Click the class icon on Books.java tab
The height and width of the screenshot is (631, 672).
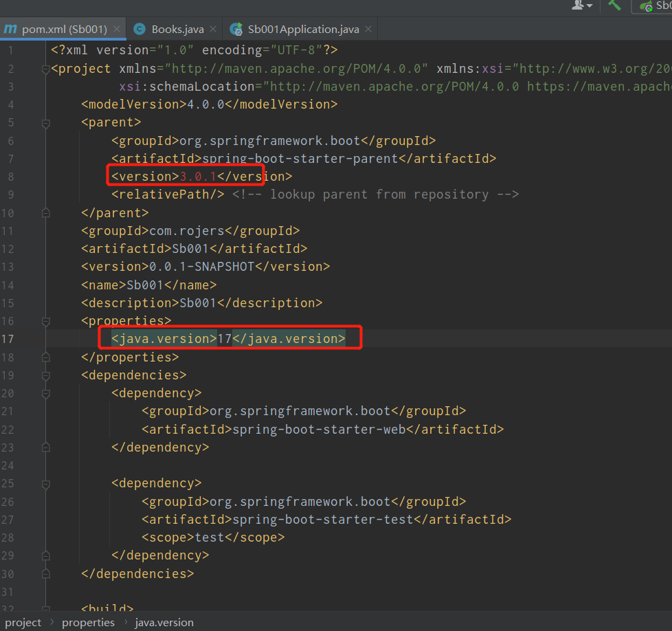pyautogui.click(x=139, y=29)
